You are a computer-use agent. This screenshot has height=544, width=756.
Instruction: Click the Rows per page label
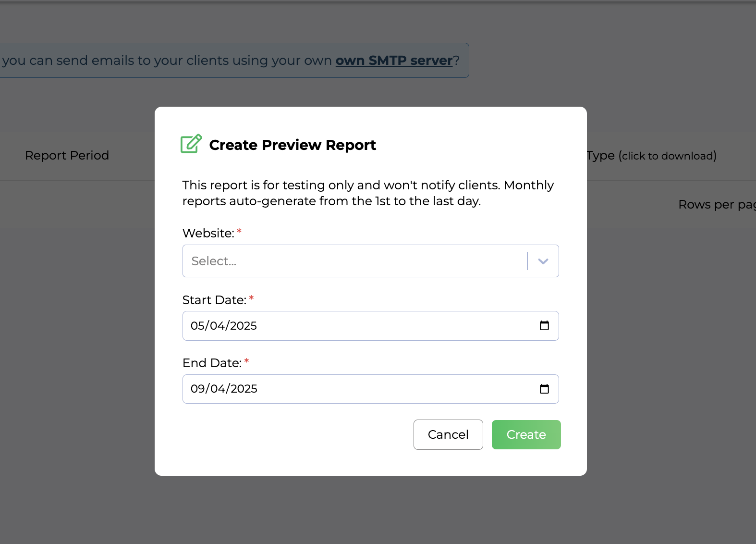pos(716,205)
